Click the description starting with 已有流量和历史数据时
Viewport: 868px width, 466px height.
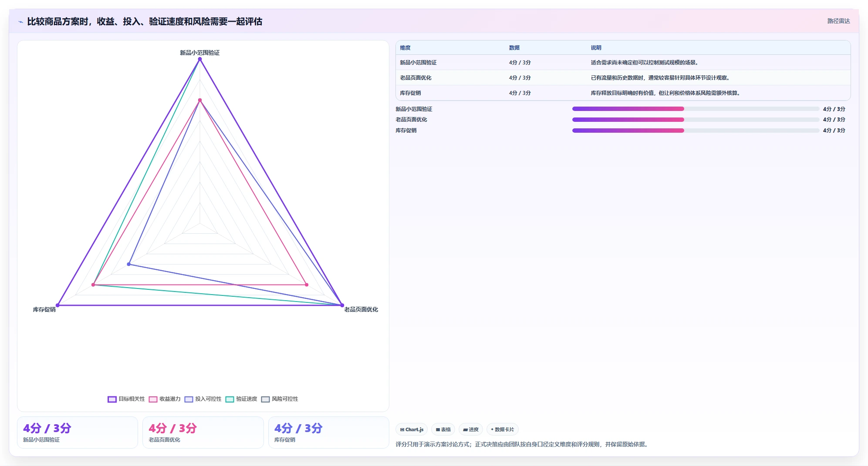click(x=661, y=78)
